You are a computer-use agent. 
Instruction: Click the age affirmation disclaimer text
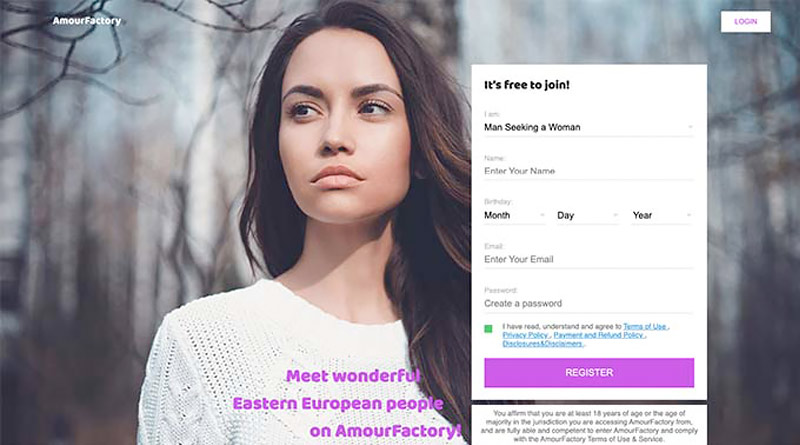(x=589, y=426)
